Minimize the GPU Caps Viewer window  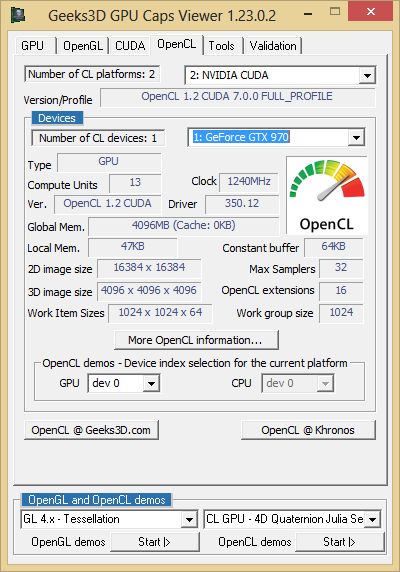(x=308, y=14)
